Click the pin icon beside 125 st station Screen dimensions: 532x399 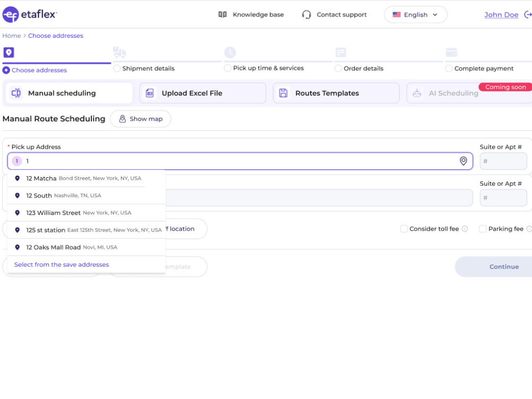(18, 230)
